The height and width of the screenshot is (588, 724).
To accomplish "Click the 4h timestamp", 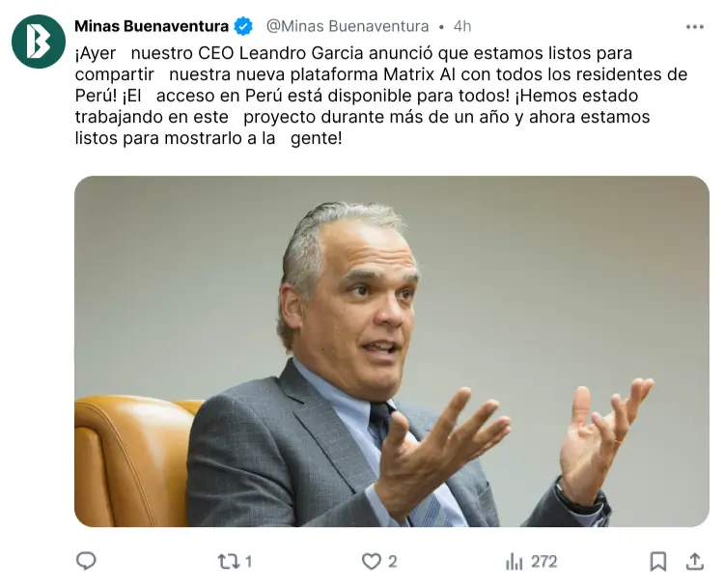I will pos(462,26).
